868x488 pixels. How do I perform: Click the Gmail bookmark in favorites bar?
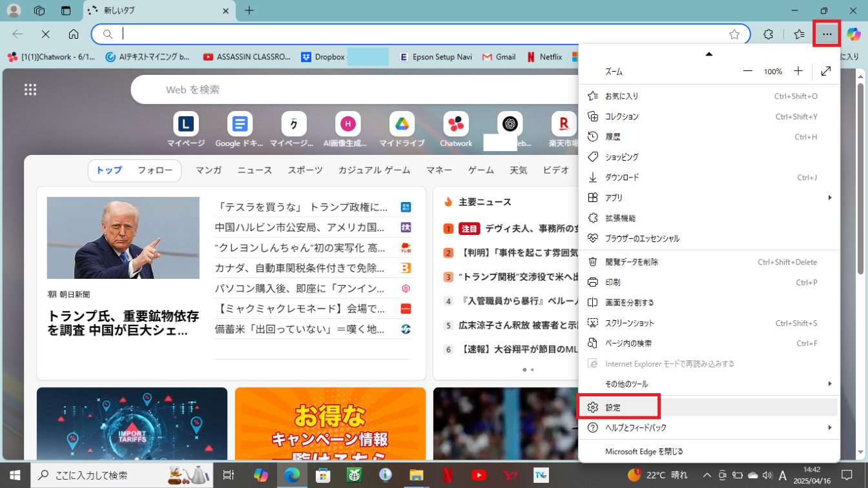pyautogui.click(x=499, y=57)
